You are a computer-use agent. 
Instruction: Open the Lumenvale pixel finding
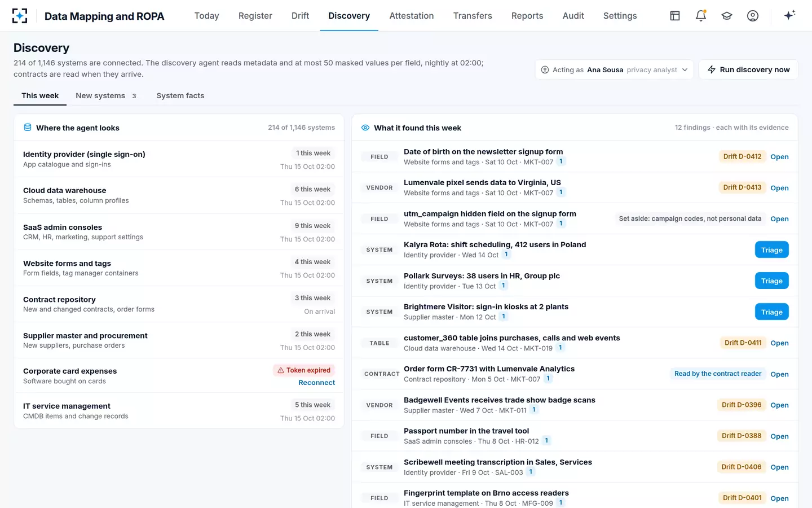tap(779, 188)
